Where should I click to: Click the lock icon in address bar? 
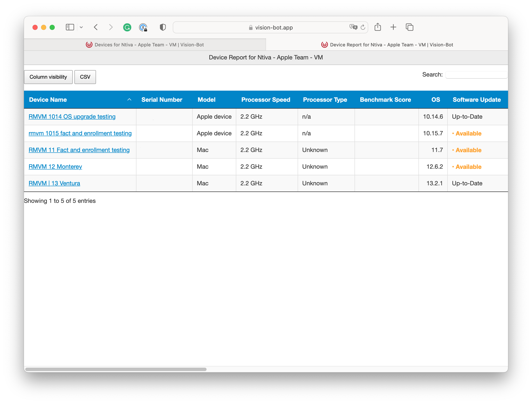pyautogui.click(x=251, y=27)
